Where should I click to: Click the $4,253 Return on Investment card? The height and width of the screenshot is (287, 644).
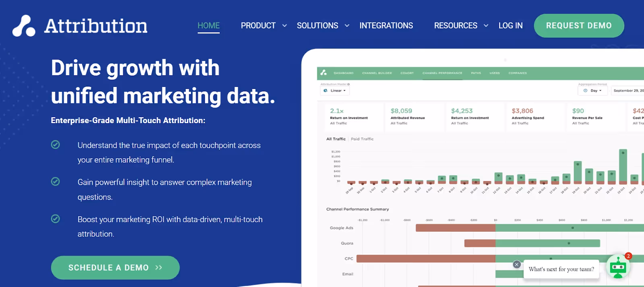[x=475, y=117]
